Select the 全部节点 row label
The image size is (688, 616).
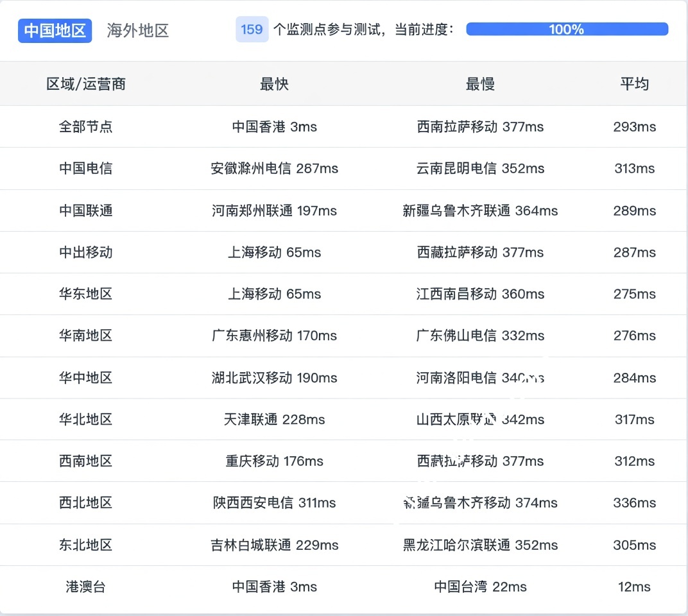click(x=86, y=127)
